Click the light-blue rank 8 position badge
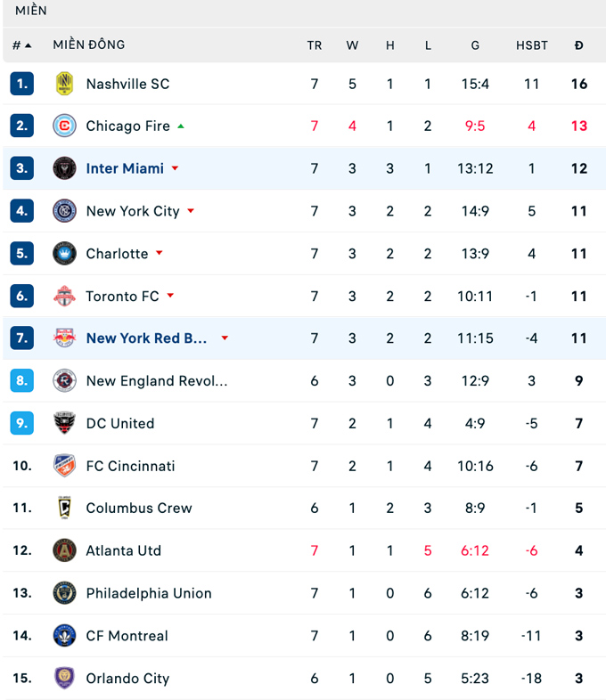 tap(22, 380)
